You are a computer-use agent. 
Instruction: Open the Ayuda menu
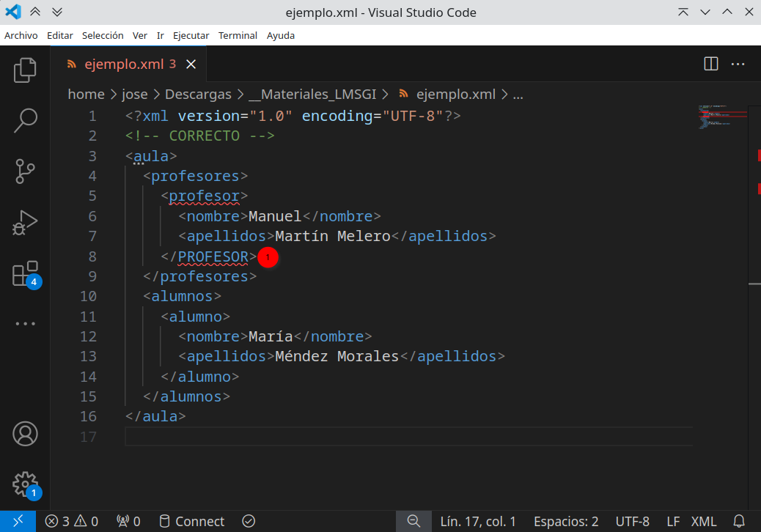coord(281,35)
